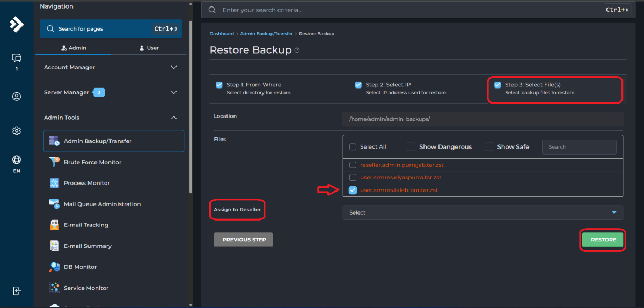Viewport: 644px width, 308px height.
Task: Check the Select All checkbox
Action: [353, 147]
